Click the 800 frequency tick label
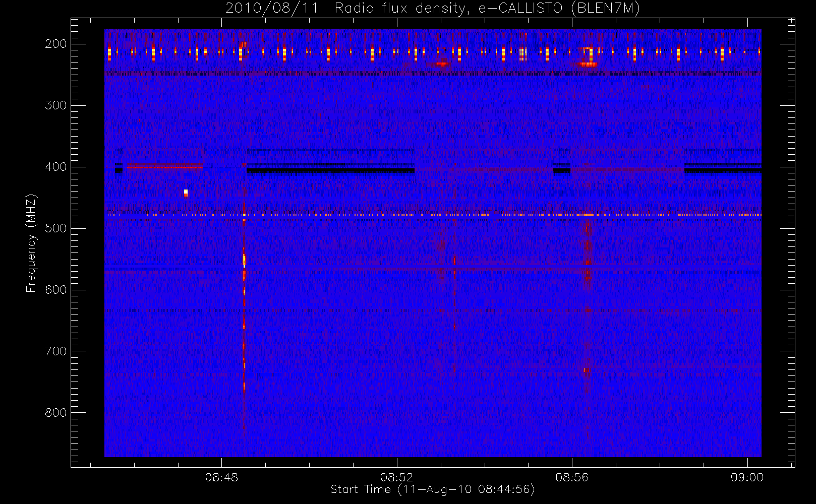Image resolution: width=816 pixels, height=504 pixels. [x=55, y=413]
